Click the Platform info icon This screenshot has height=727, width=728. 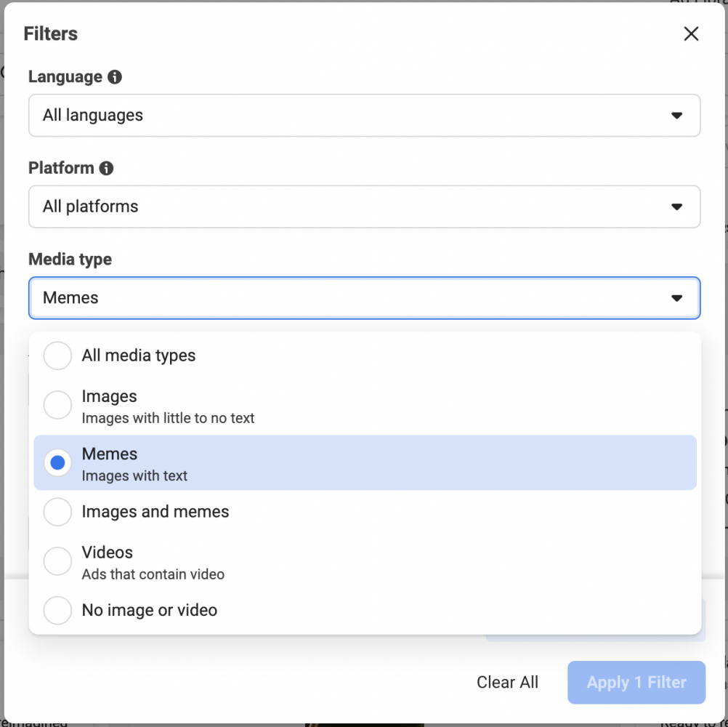point(106,169)
